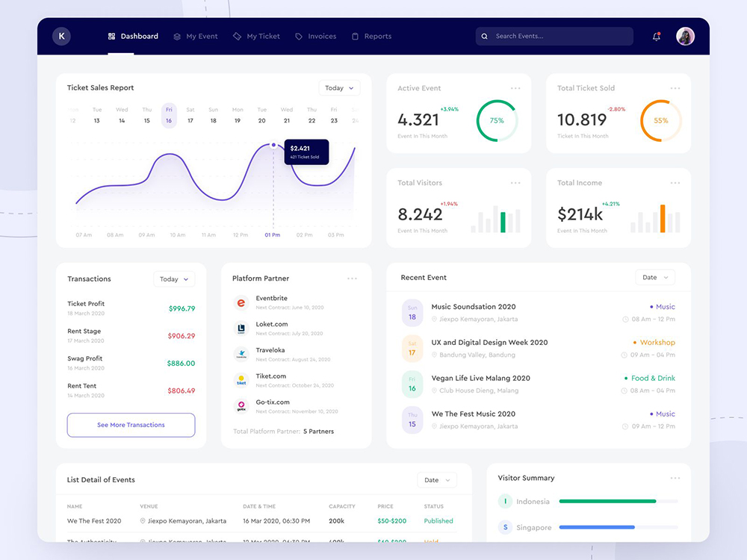Open the Reports tab
Screen dimensions: 747x560
tap(371, 36)
